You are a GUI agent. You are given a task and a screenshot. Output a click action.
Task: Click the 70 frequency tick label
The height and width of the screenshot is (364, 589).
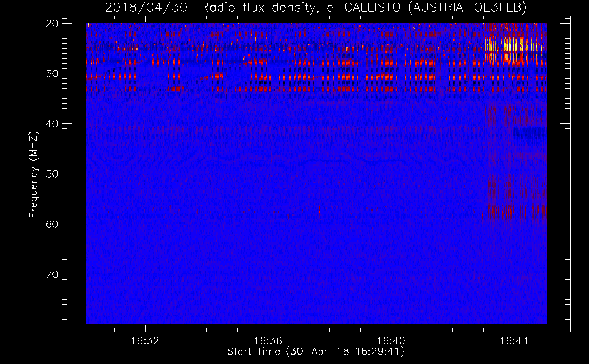(x=52, y=274)
